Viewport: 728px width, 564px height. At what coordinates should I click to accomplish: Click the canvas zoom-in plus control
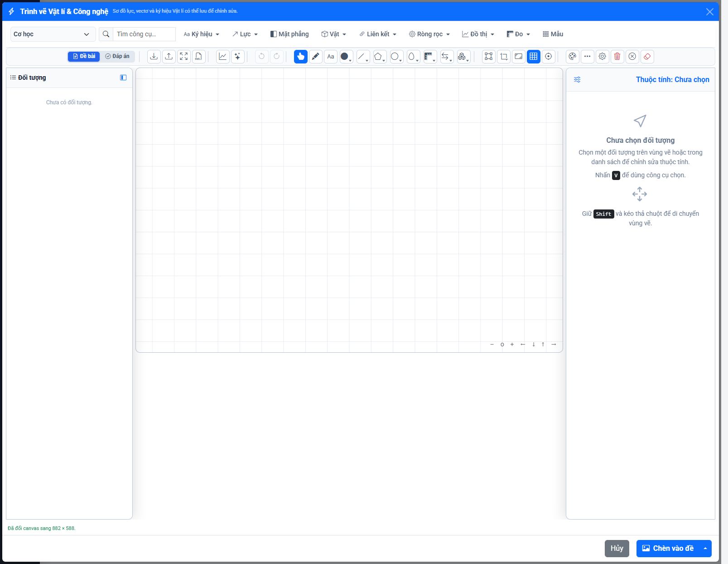(x=512, y=345)
